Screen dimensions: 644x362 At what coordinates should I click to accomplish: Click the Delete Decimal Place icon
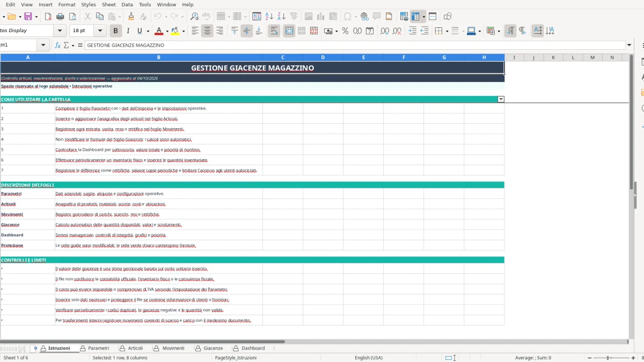click(x=397, y=31)
